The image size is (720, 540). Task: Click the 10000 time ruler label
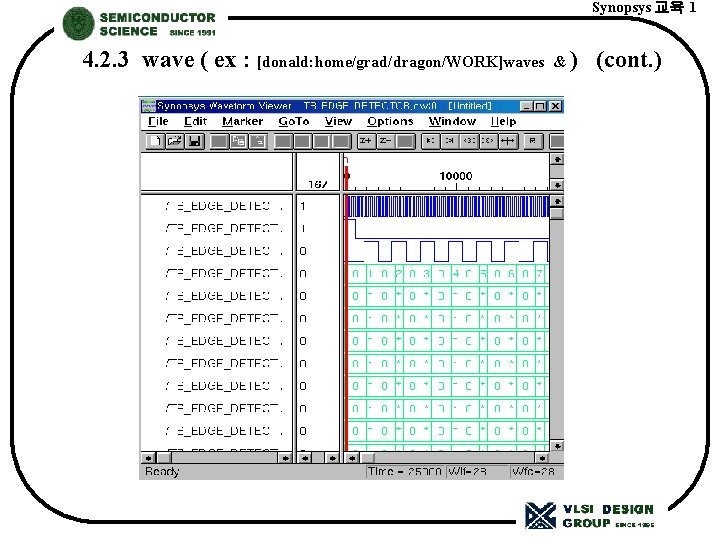(x=456, y=176)
